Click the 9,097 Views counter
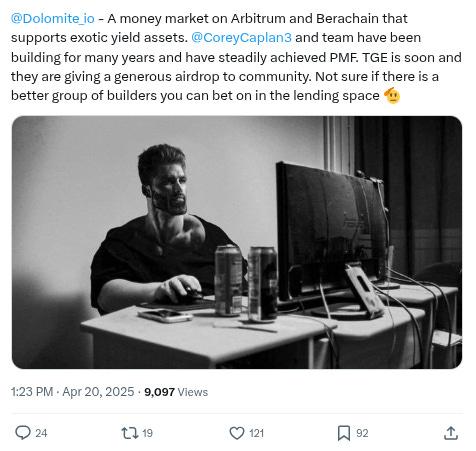Viewport: 476px width, 451px height. coord(176,392)
